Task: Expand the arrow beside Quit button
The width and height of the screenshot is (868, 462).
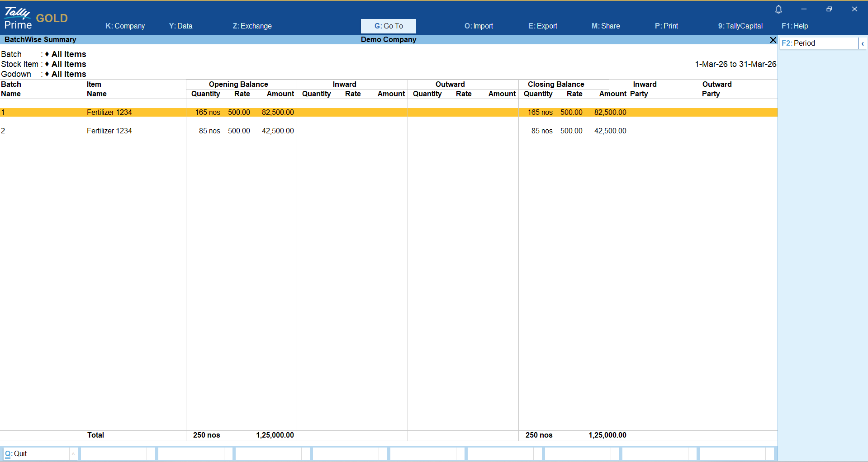Action: [x=73, y=454]
